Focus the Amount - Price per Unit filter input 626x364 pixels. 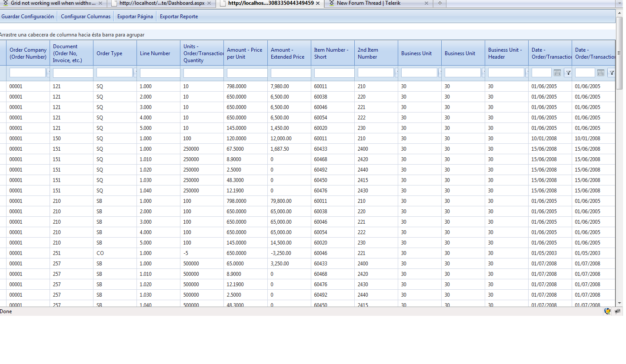click(x=247, y=73)
